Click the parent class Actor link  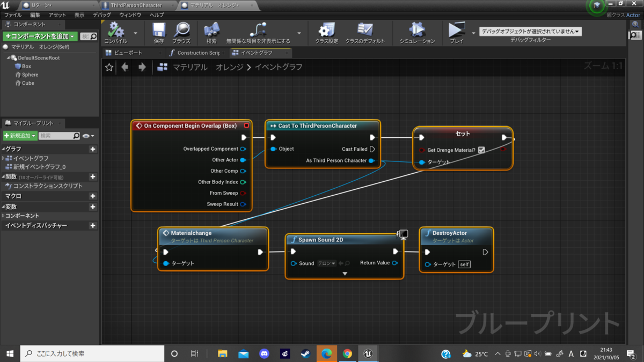pos(633,15)
